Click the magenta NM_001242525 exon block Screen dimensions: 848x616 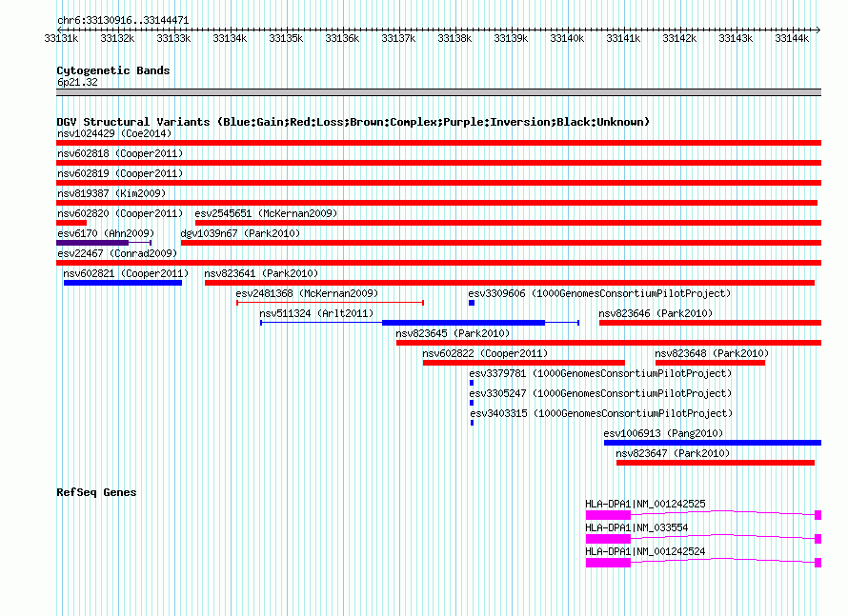[x=608, y=515]
